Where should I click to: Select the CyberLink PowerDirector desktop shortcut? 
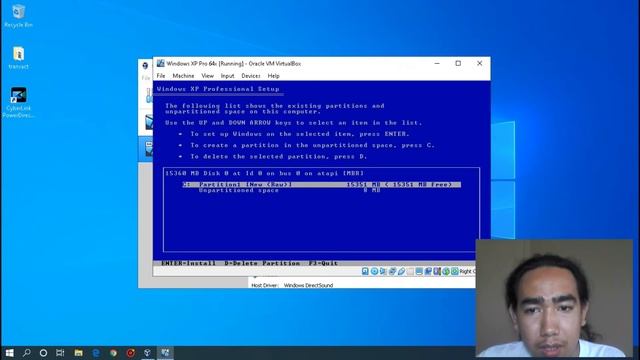pos(18,103)
